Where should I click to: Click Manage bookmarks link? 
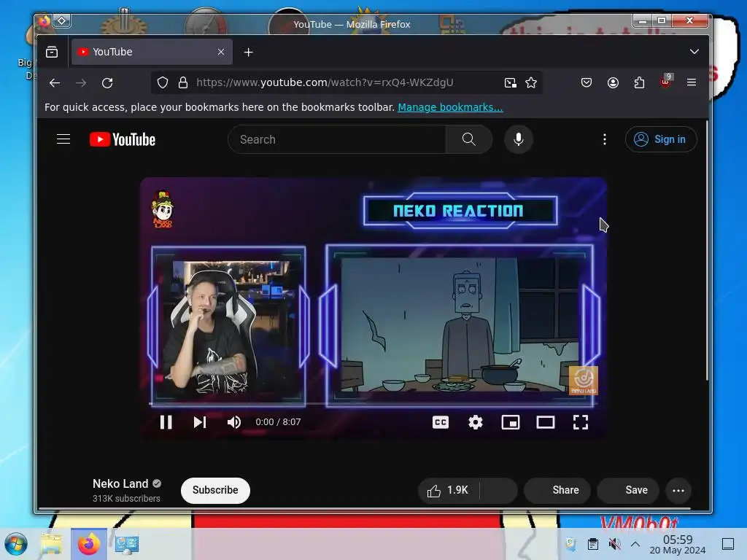coord(450,107)
